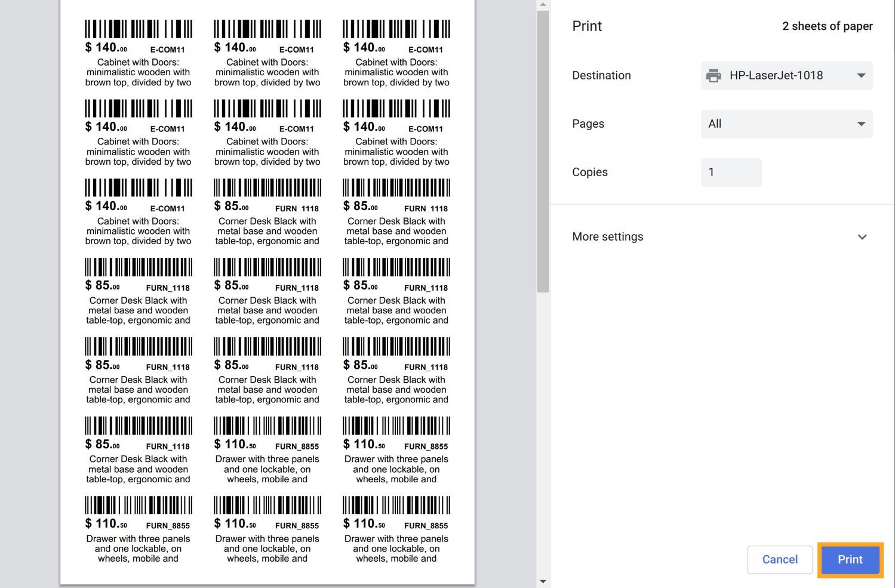Open the Pages selection dropdown
Image resolution: width=895 pixels, height=588 pixels.
[786, 124]
